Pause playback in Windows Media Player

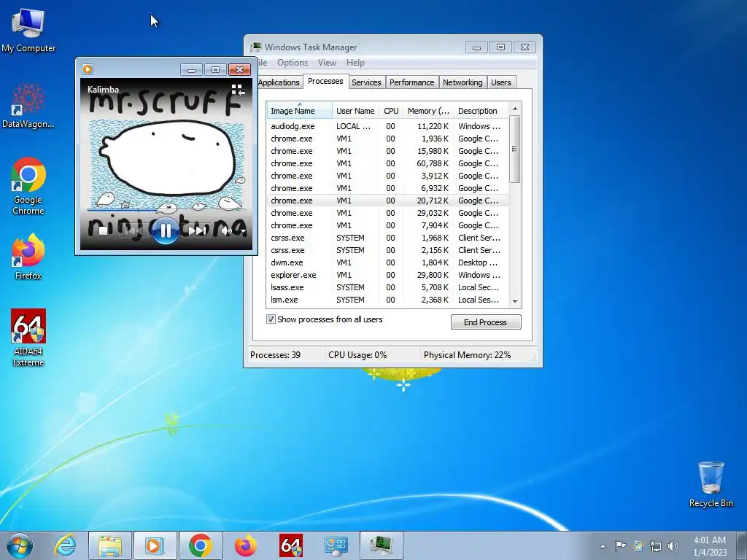click(x=166, y=231)
